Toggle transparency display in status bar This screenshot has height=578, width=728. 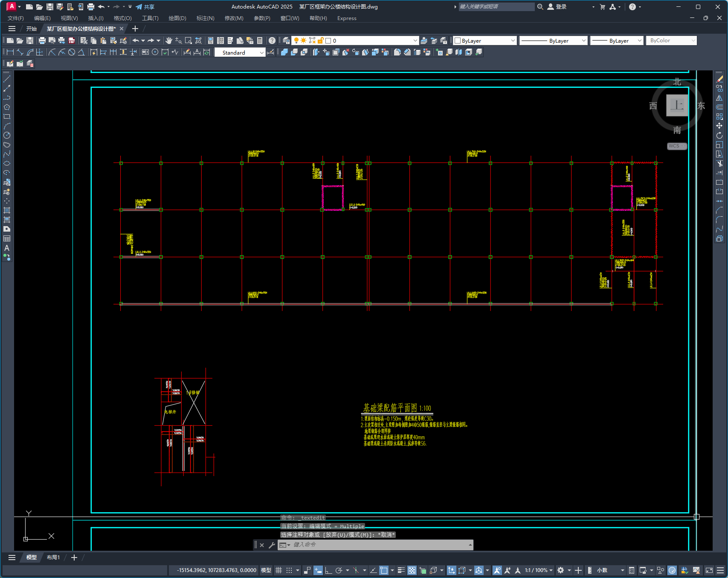pyautogui.click(x=412, y=570)
